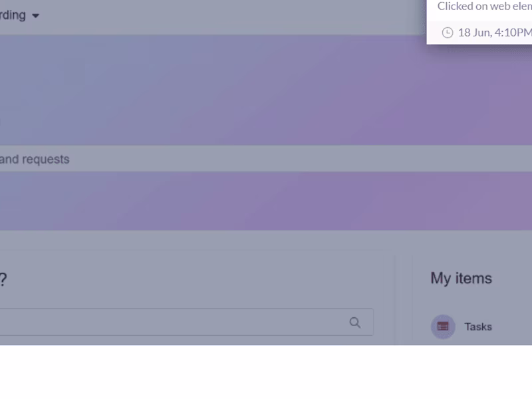532x399 pixels.
Task: Click the white notification popup card
Action: pyautogui.click(x=479, y=22)
